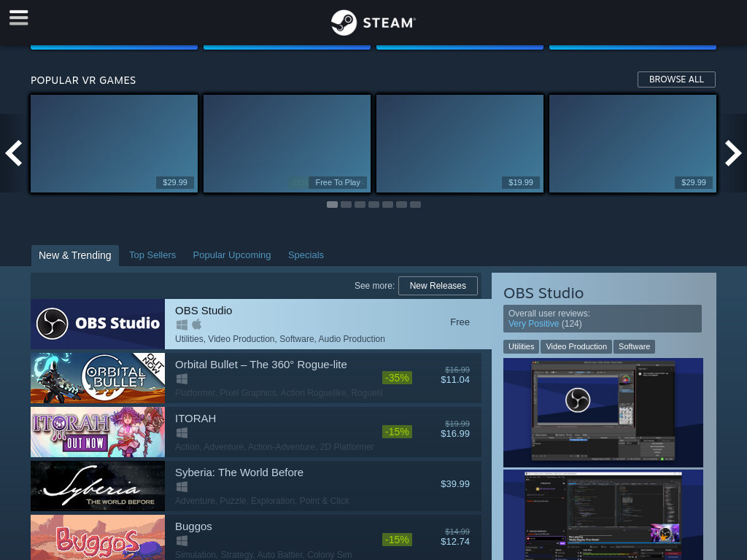Click Very Positive review summary
Screen dimensions: 747x560
tap(533, 324)
